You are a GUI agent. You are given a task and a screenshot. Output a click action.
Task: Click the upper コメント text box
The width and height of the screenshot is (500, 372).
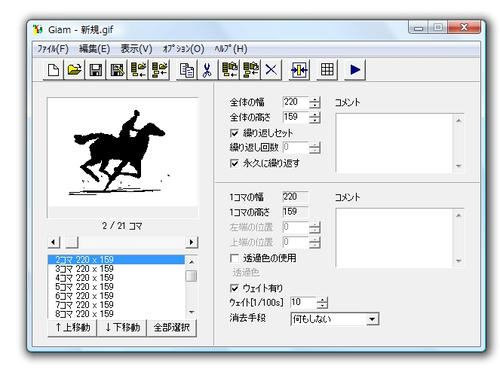click(x=394, y=143)
